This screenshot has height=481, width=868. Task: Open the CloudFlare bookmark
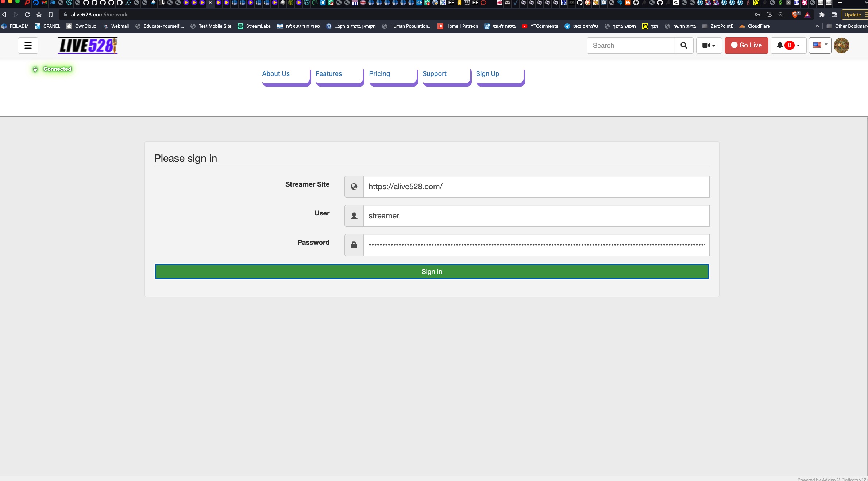755,26
